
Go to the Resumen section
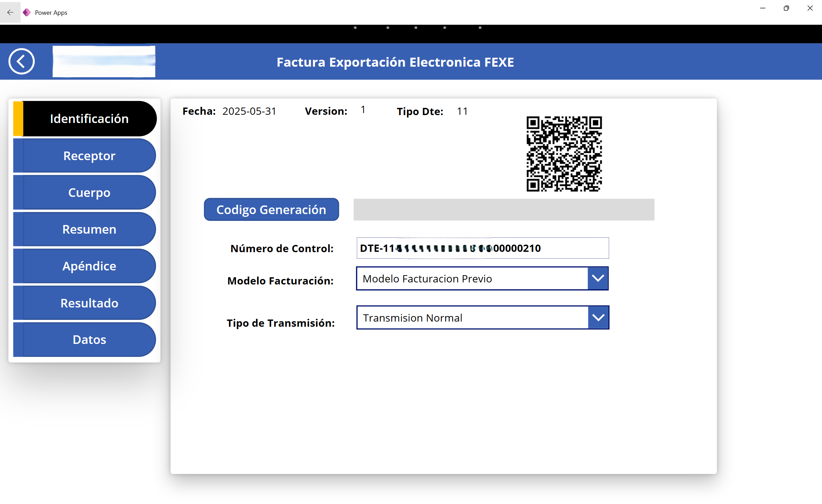[x=89, y=229]
